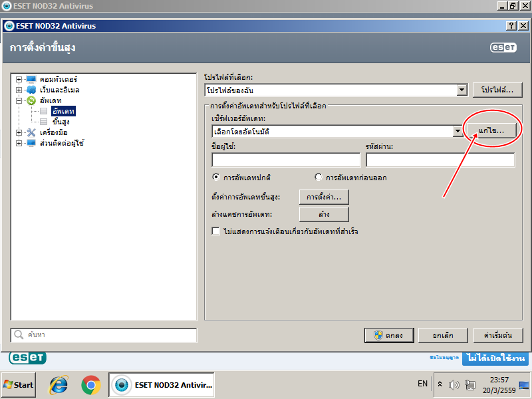This screenshot has height=399, width=532.
Task: Select เครื่องมือ in the settings tree
Action: tap(54, 132)
